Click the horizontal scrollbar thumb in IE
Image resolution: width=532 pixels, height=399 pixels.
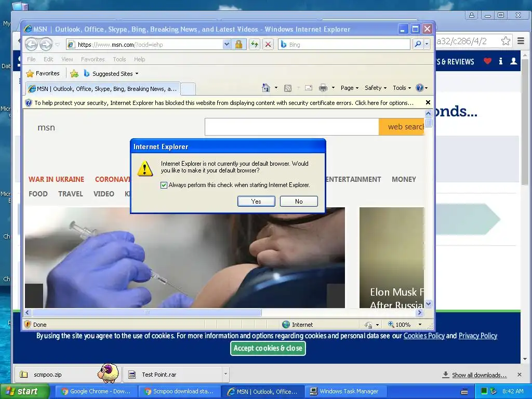click(147, 312)
